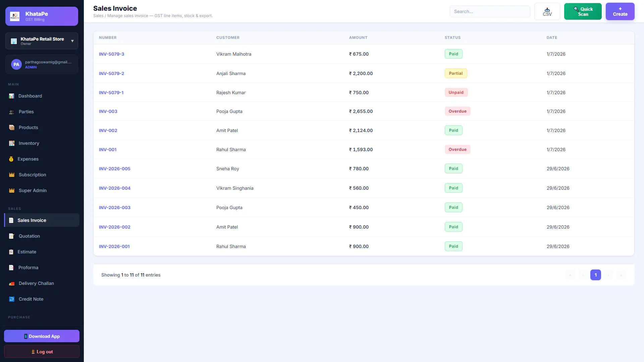Click the AMOUNT column header
This screenshot has height=362, width=644.
pyautogui.click(x=358, y=38)
